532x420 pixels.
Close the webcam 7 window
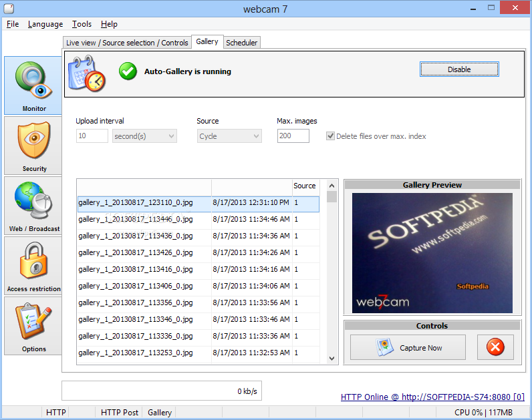(x=515, y=8)
